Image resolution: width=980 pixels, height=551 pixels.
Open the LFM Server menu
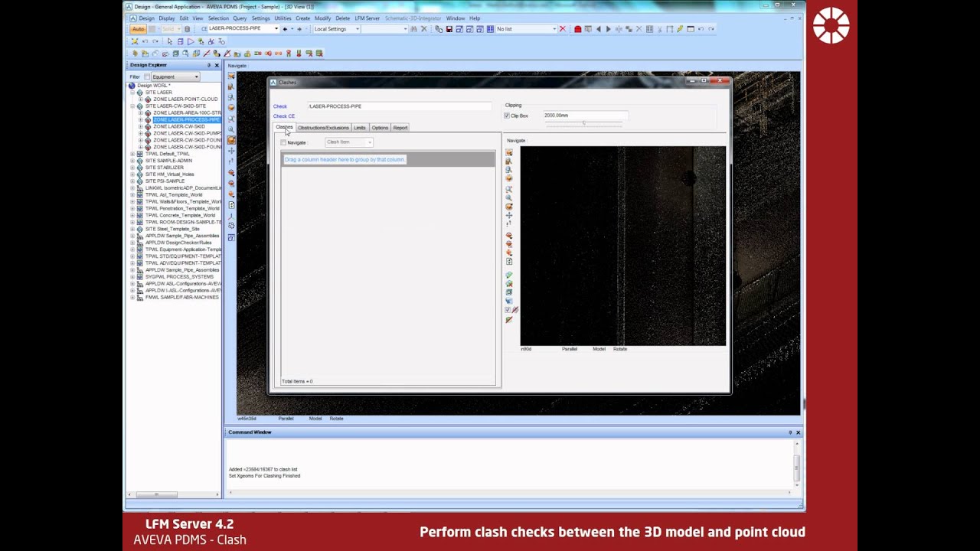[367, 18]
